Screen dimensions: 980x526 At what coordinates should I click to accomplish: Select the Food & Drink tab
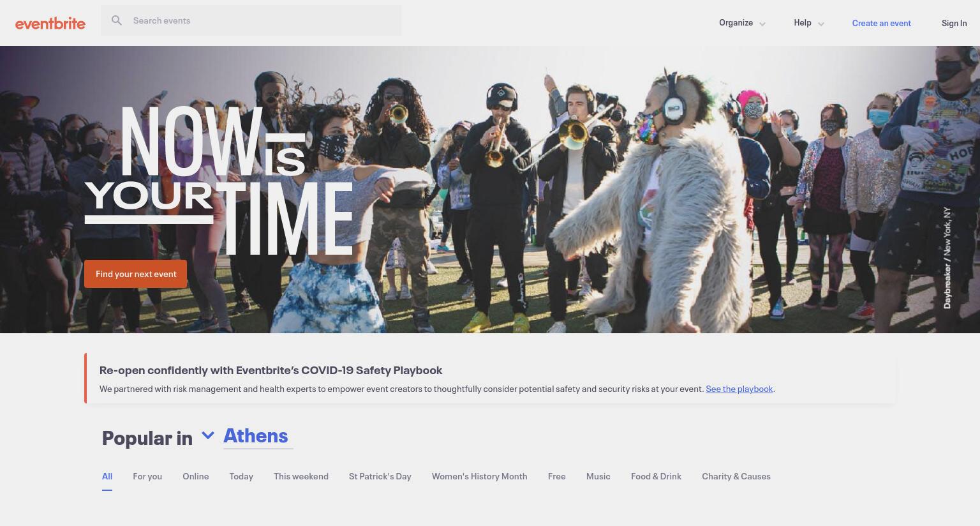click(x=656, y=476)
